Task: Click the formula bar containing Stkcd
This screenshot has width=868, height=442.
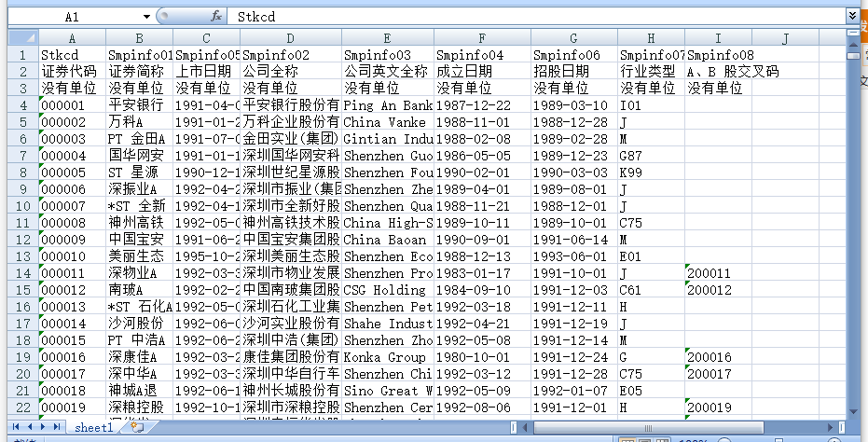Action: 536,17
